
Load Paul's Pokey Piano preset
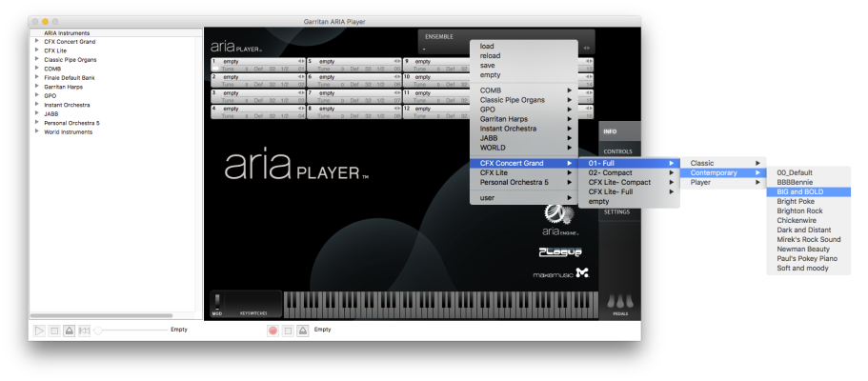point(809,259)
